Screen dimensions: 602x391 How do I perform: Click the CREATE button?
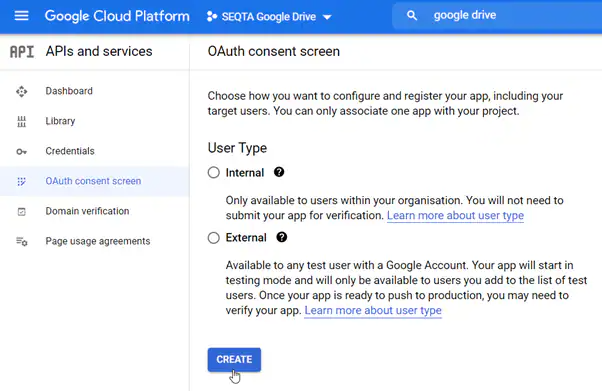234,360
